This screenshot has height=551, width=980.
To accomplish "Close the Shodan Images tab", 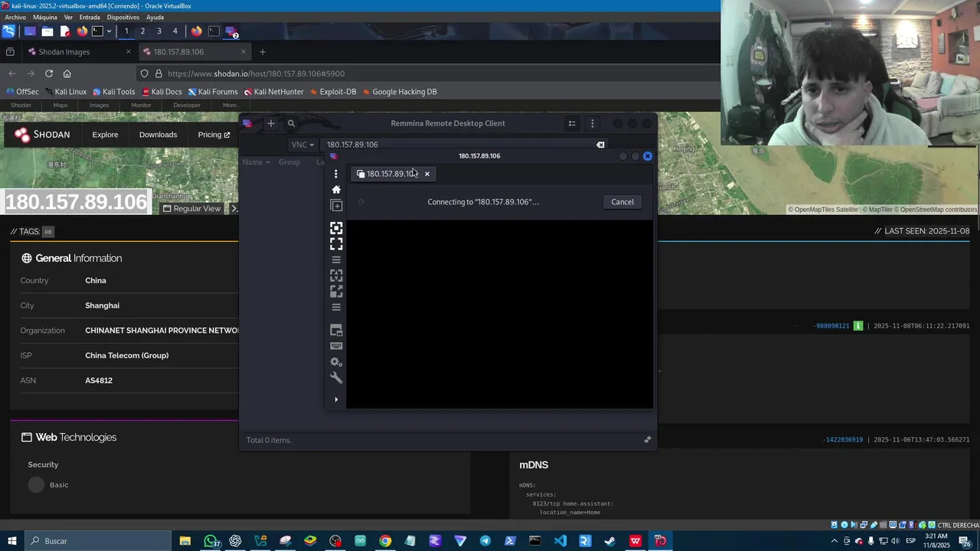I will click(129, 52).
